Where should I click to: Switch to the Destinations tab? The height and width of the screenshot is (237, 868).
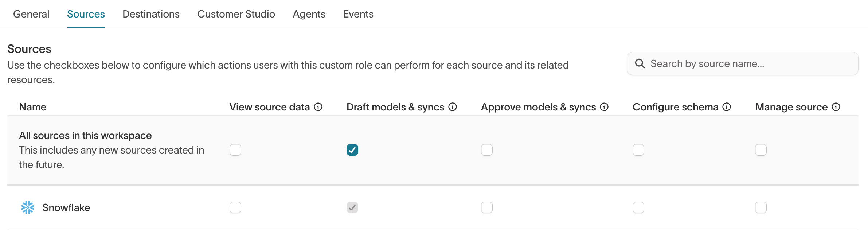coord(151,14)
